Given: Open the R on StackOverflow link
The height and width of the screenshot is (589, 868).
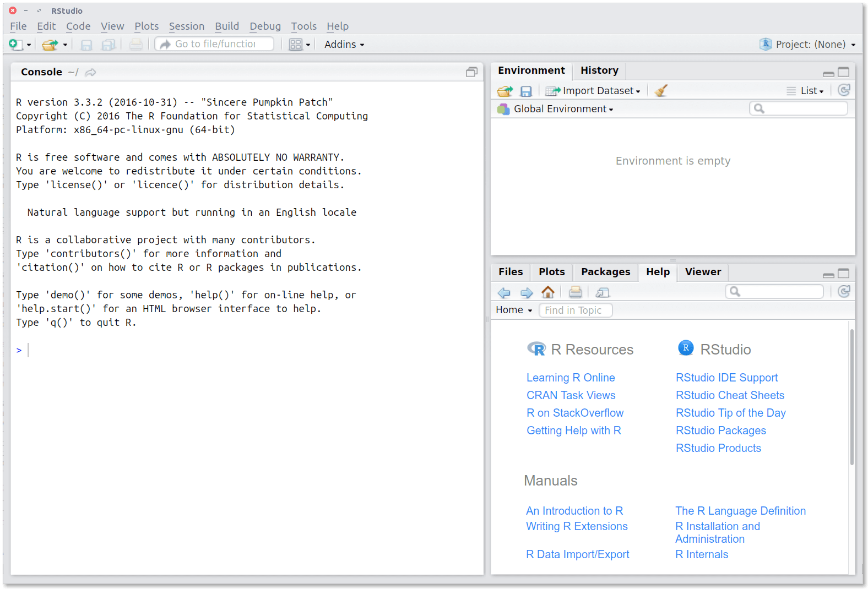Looking at the screenshot, I should click(x=575, y=413).
